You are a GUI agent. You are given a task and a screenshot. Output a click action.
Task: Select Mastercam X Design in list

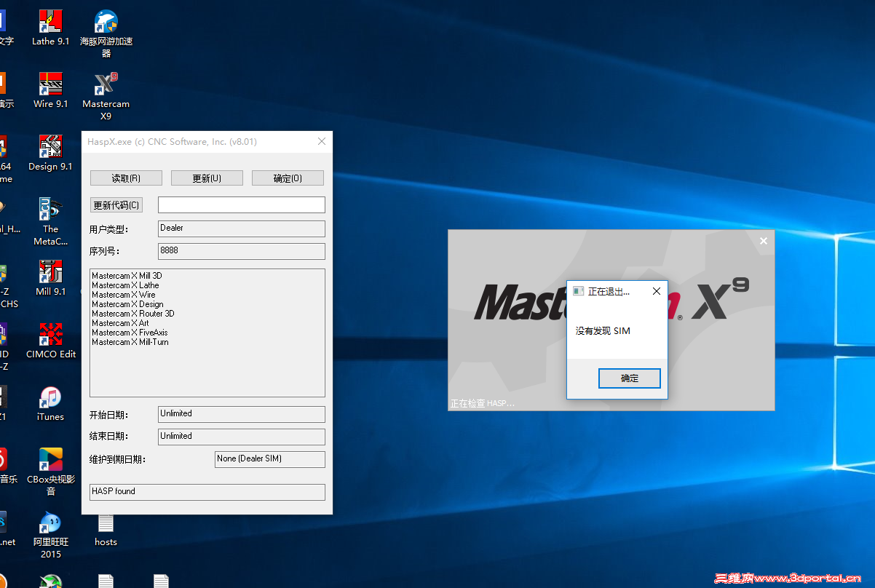128,304
